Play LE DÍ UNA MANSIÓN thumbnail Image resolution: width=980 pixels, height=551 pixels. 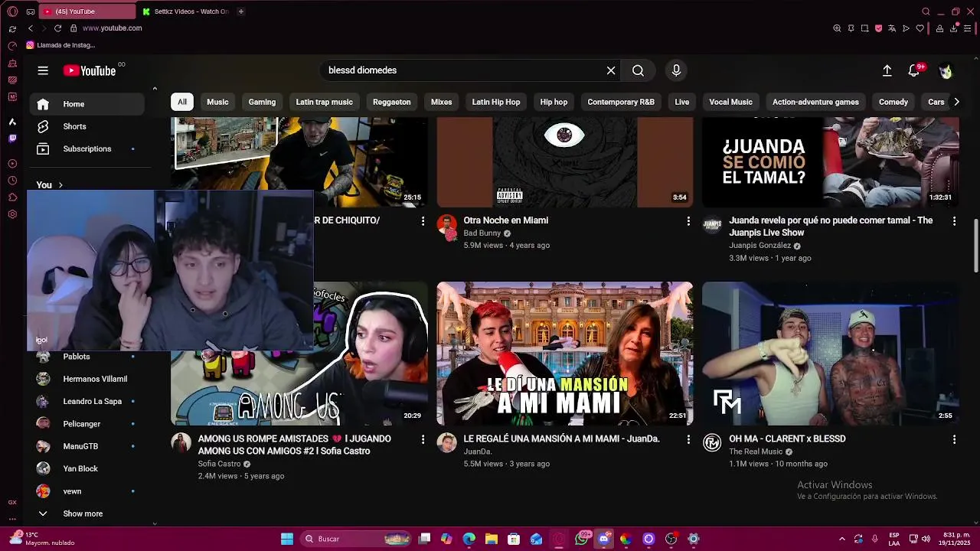564,354
